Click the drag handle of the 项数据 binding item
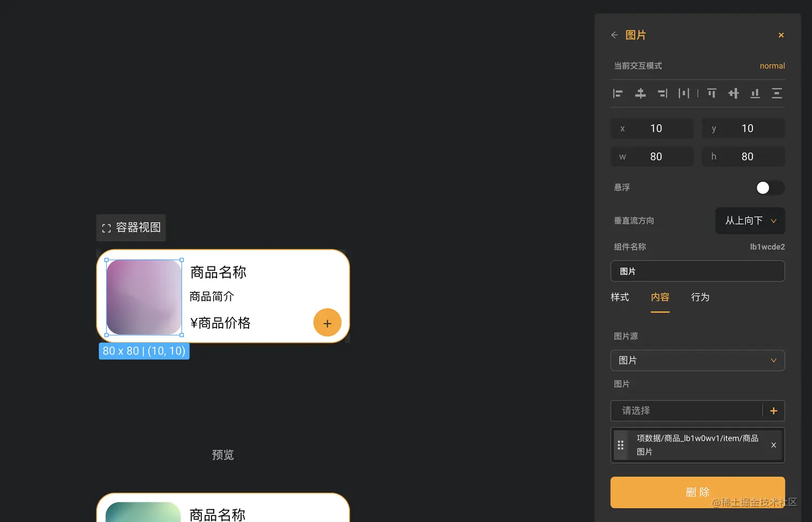The width and height of the screenshot is (812, 522). pyautogui.click(x=620, y=445)
